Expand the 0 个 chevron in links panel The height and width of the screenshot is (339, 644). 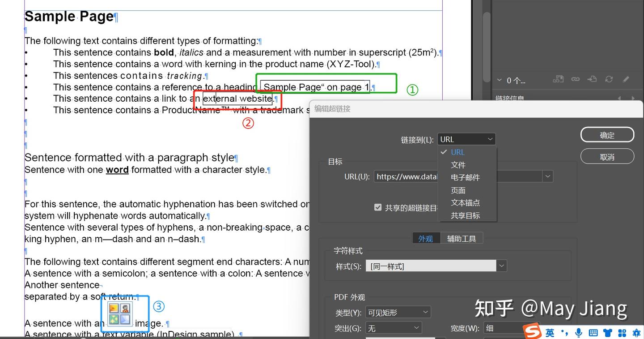(499, 80)
